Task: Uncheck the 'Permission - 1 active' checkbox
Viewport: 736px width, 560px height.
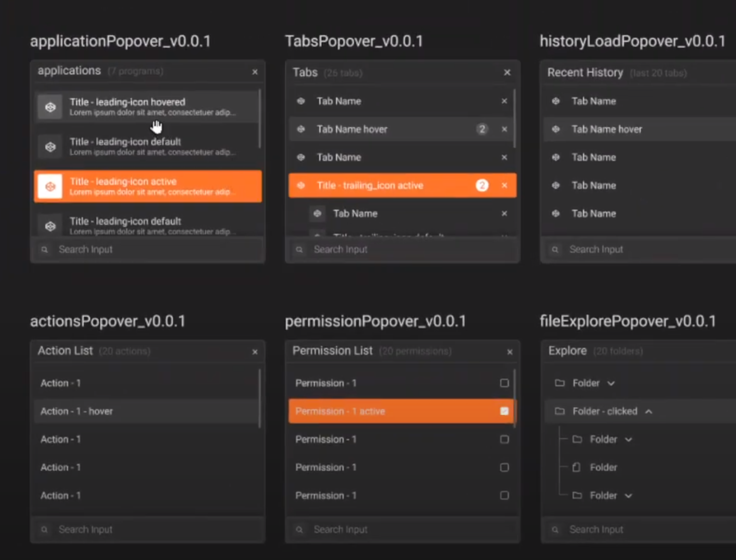Action: [504, 411]
